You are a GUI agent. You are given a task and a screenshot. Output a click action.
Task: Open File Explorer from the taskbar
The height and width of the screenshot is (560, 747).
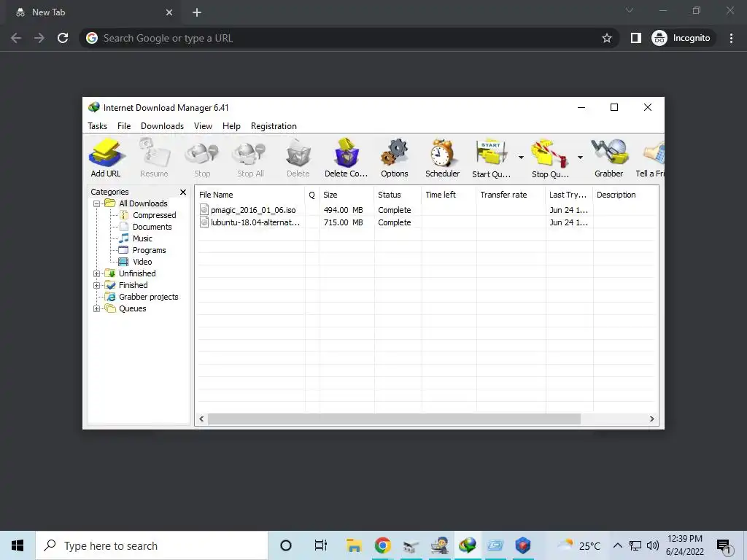click(x=354, y=545)
